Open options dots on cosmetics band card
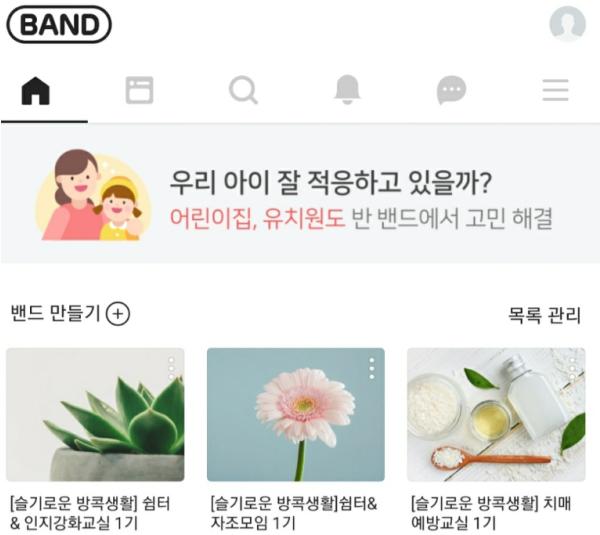The image size is (600, 535). 572,368
